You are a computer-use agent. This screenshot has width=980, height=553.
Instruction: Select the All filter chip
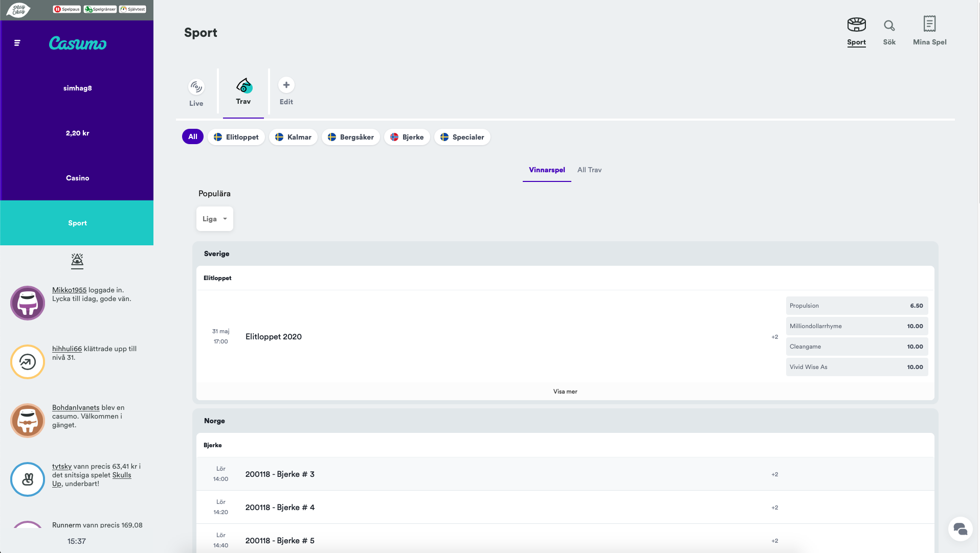click(192, 137)
